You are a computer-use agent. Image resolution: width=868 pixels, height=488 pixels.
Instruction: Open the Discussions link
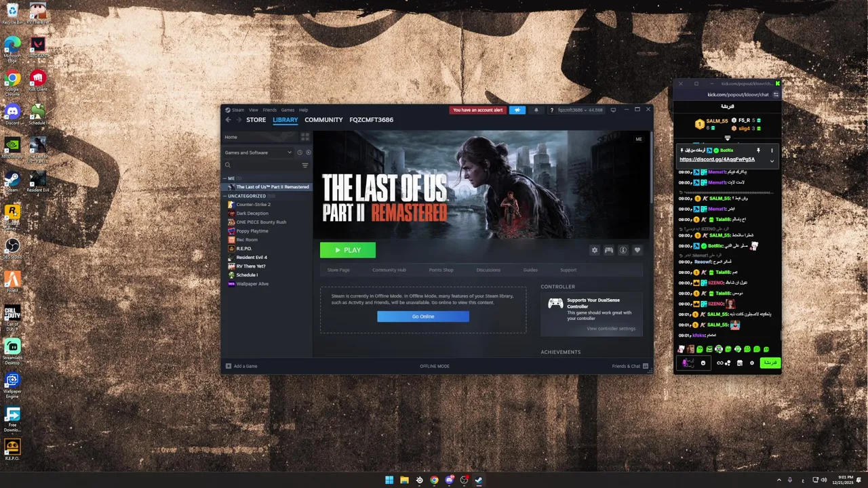pyautogui.click(x=488, y=270)
